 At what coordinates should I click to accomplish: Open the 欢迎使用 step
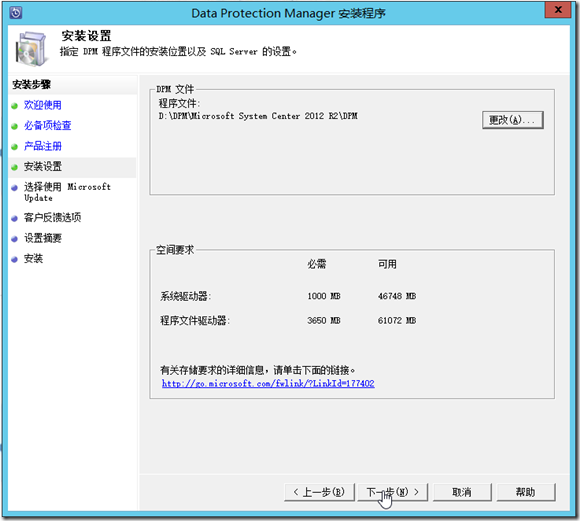43,105
